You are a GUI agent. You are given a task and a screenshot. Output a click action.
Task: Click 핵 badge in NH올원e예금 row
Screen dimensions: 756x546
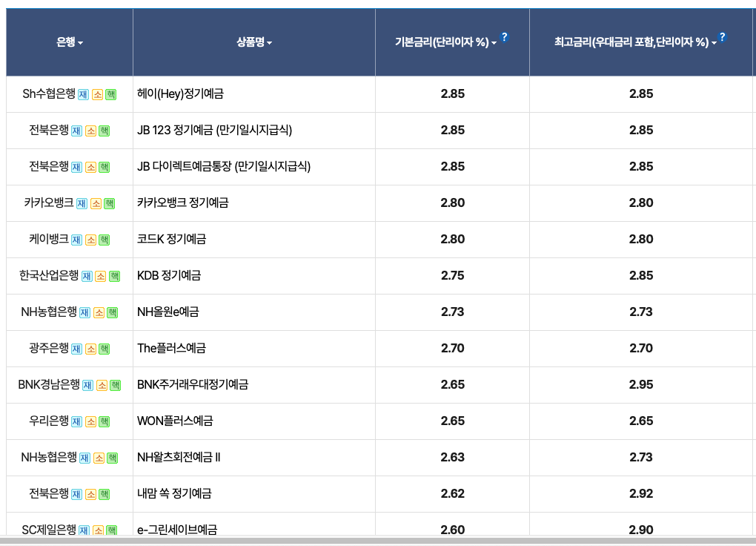click(x=113, y=313)
